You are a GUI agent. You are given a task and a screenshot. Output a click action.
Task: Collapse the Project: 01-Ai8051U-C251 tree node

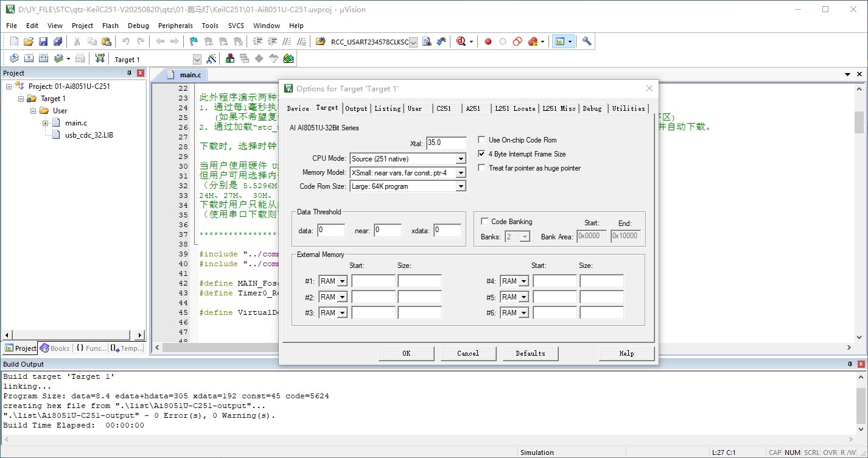(9, 86)
